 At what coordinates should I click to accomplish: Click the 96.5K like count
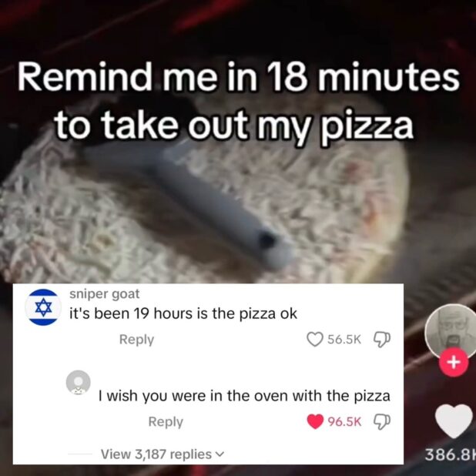(345, 421)
